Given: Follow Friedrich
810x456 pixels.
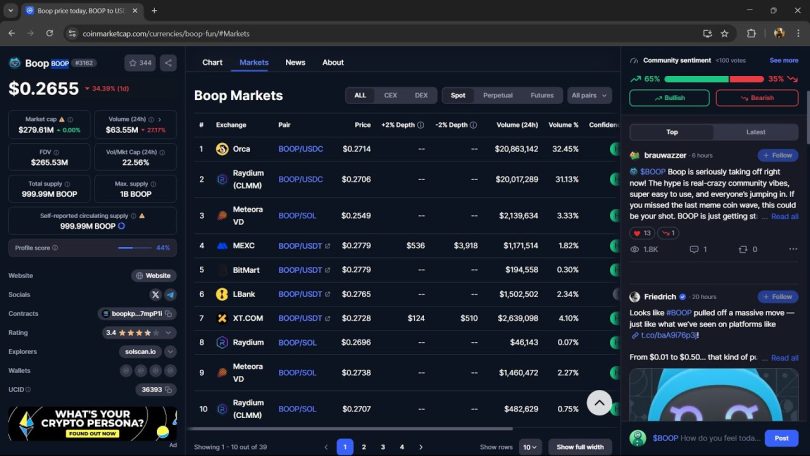Looking at the screenshot, I should coord(777,297).
